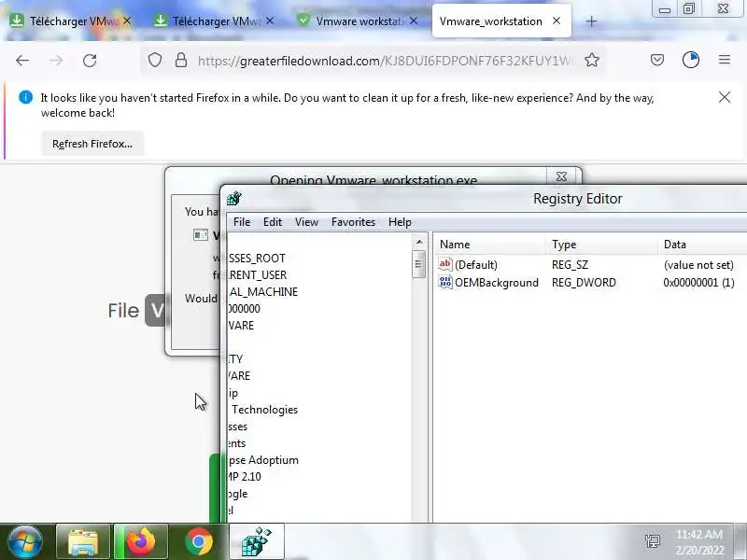Open the Help menu in Registry Editor
747x560 pixels.
tap(400, 222)
